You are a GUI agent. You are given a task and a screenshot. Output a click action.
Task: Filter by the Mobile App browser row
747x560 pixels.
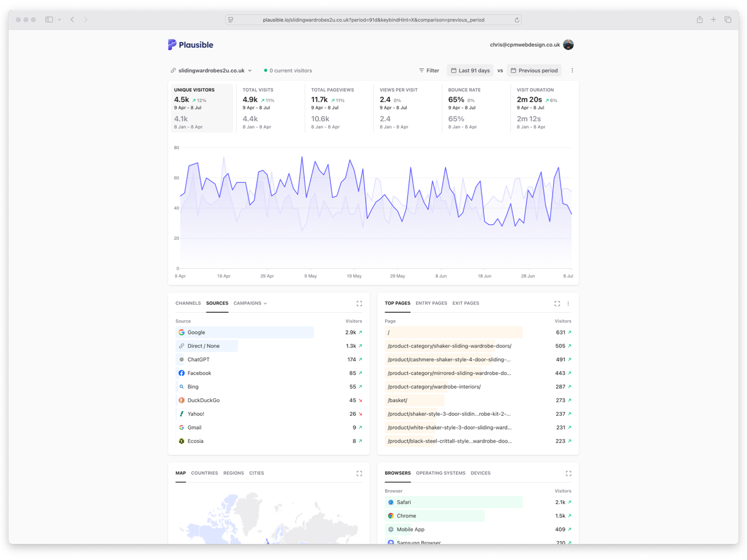point(478,529)
